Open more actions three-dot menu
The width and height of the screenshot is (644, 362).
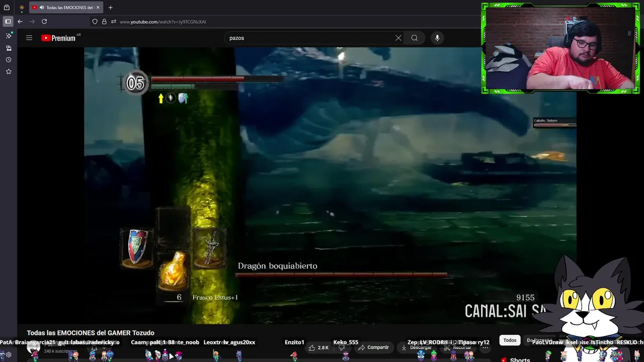pos(485,347)
